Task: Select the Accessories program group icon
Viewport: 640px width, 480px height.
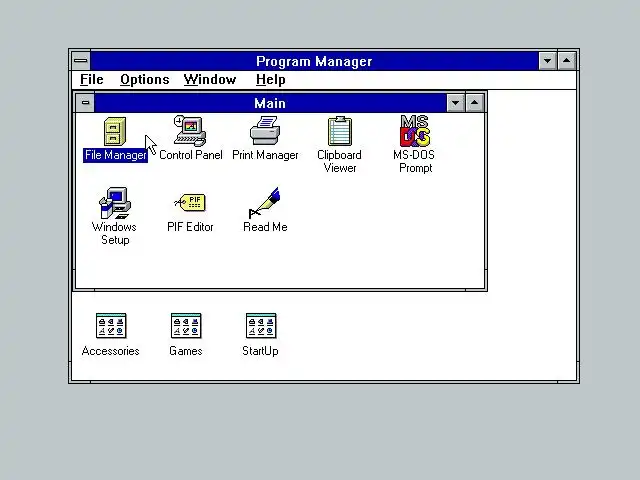Action: click(x=111, y=326)
